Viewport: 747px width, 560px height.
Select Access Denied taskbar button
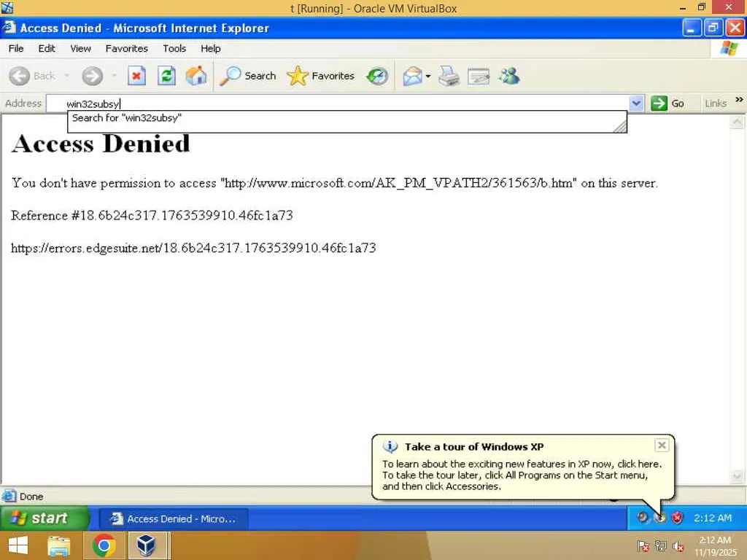pyautogui.click(x=174, y=518)
